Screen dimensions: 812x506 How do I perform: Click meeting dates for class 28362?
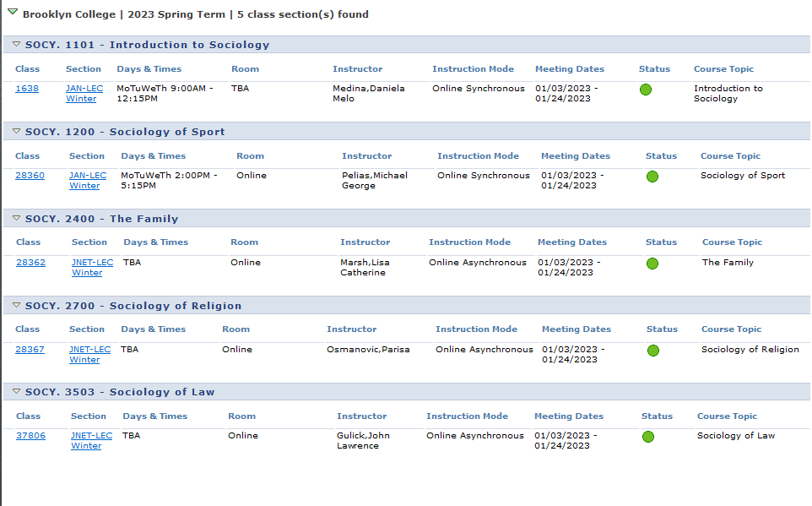(569, 268)
